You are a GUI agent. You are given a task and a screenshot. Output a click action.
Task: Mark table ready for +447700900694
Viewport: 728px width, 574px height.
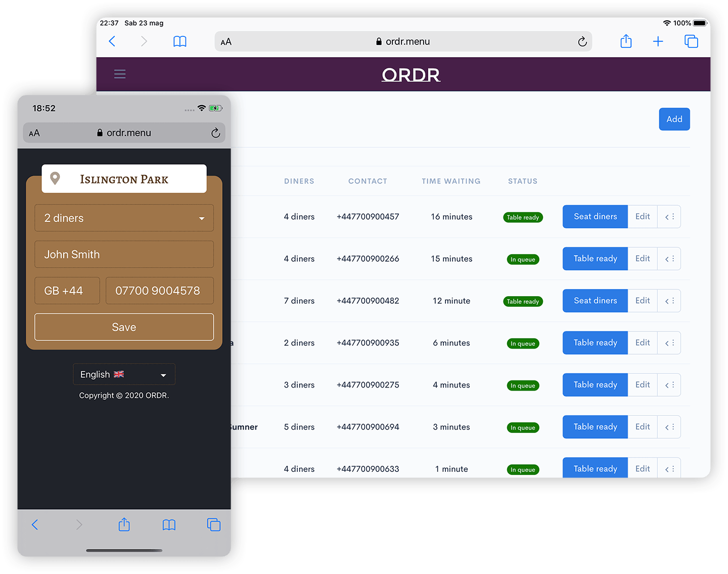point(595,427)
